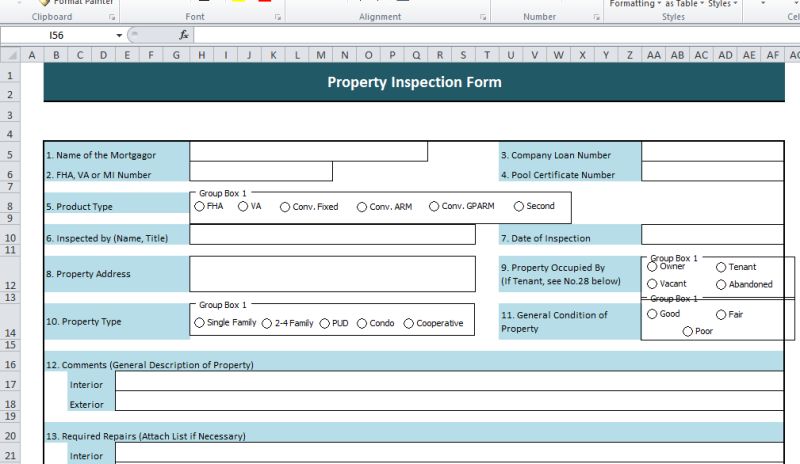Click the Property Address box

[x=332, y=274]
